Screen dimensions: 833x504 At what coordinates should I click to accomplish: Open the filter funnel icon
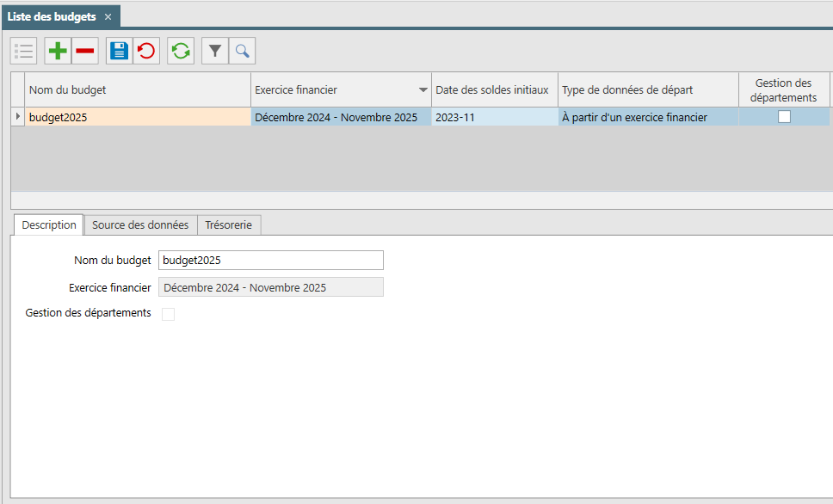pos(215,51)
